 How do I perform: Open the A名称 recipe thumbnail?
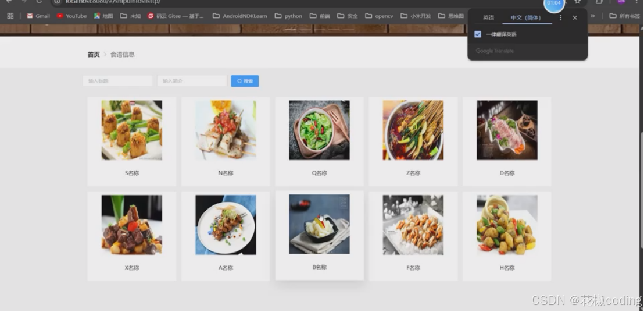(226, 225)
